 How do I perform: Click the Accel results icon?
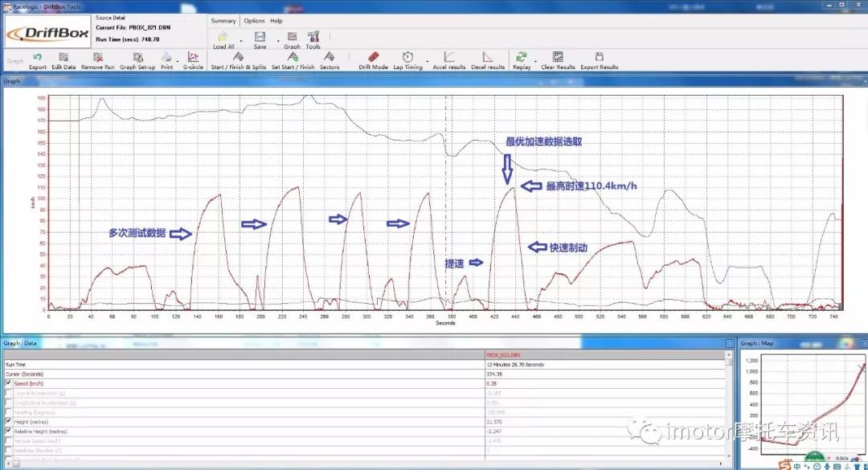pyautogui.click(x=449, y=57)
